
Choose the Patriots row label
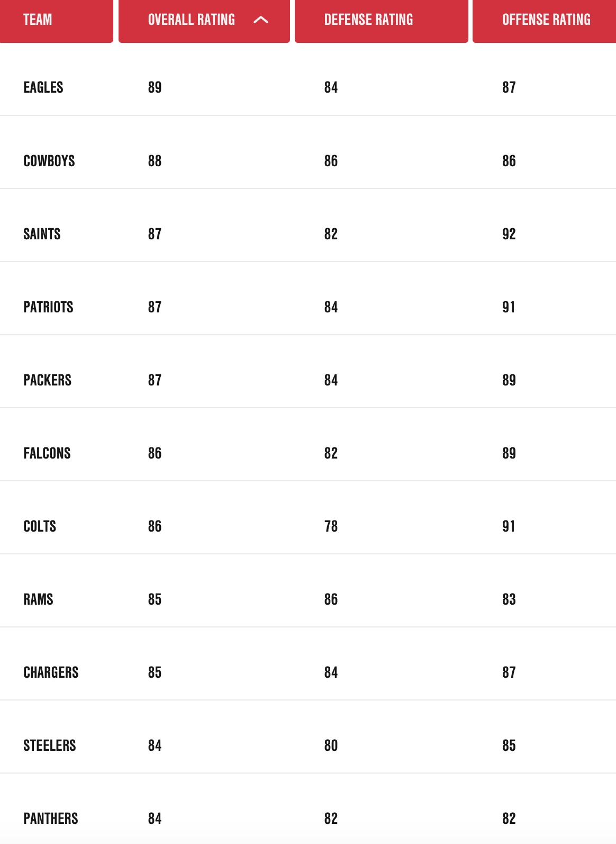pyautogui.click(x=48, y=307)
